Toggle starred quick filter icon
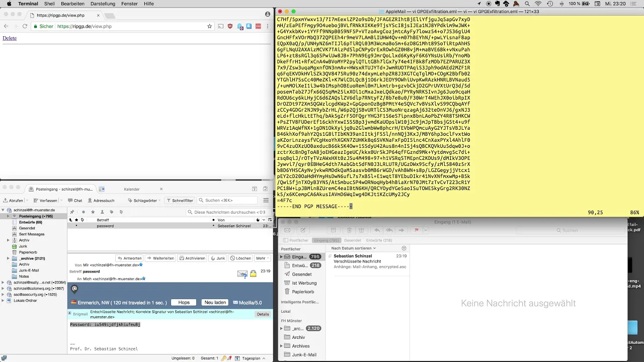The height and width of the screenshot is (362, 644). tap(92, 212)
